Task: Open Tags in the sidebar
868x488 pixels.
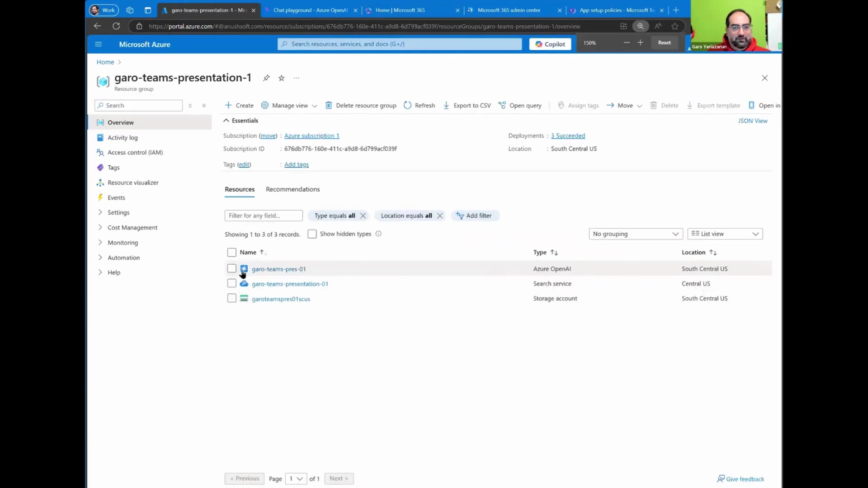Action: 113,168
